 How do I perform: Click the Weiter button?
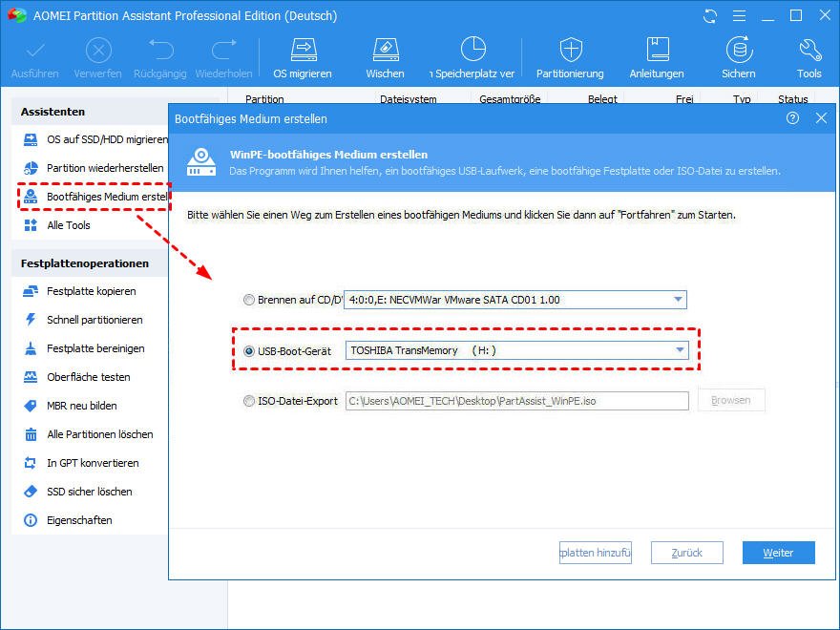(x=778, y=553)
